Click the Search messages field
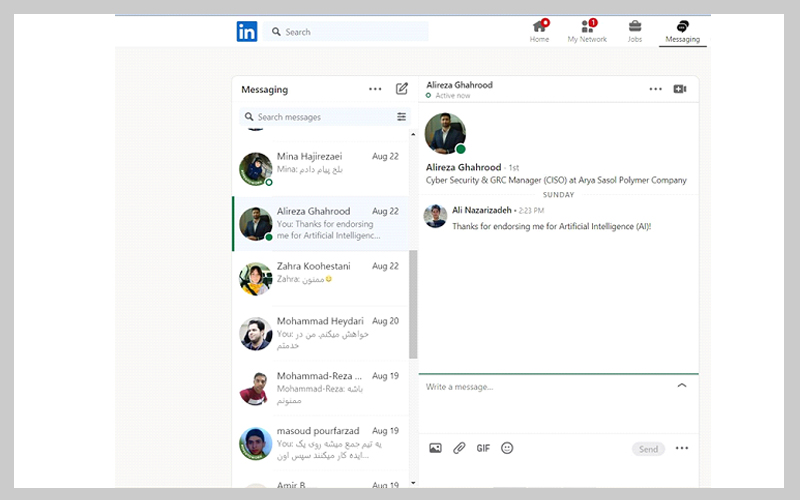Viewport: 800px width, 500px height. pyautogui.click(x=320, y=117)
